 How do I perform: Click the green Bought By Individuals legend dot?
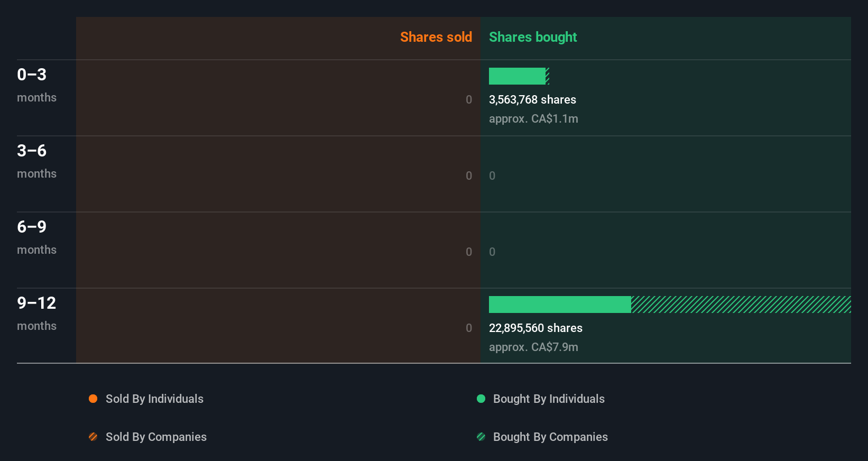pos(481,399)
